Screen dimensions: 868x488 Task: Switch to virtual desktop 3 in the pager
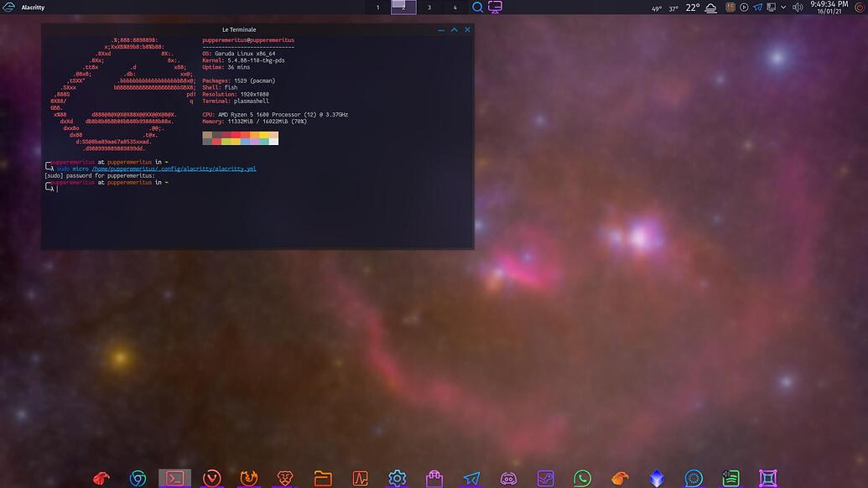tap(429, 7)
